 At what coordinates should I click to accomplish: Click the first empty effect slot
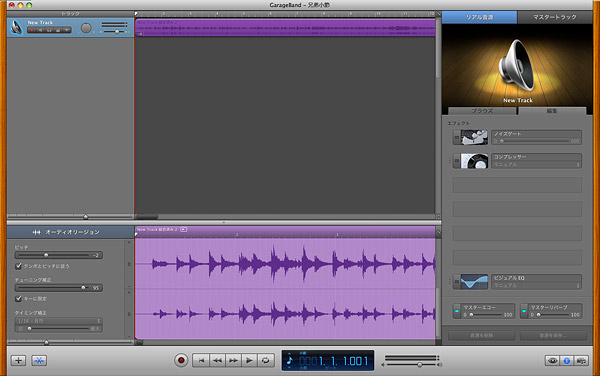tap(517, 185)
